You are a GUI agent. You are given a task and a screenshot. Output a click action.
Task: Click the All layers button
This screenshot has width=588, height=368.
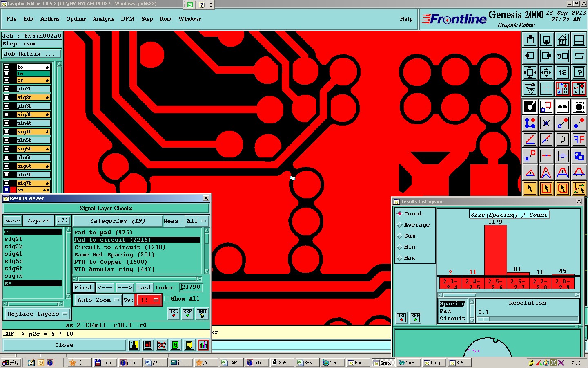[x=62, y=221]
